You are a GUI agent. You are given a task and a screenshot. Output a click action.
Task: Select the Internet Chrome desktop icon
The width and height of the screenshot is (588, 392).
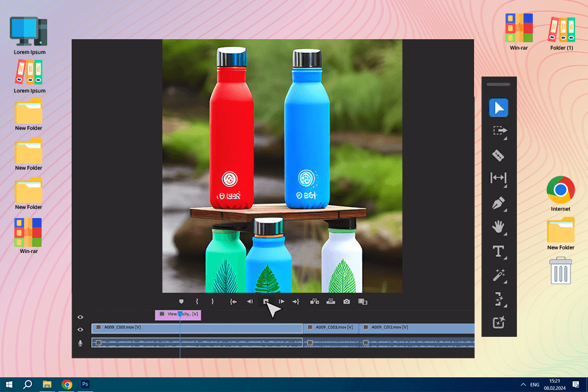point(560,194)
